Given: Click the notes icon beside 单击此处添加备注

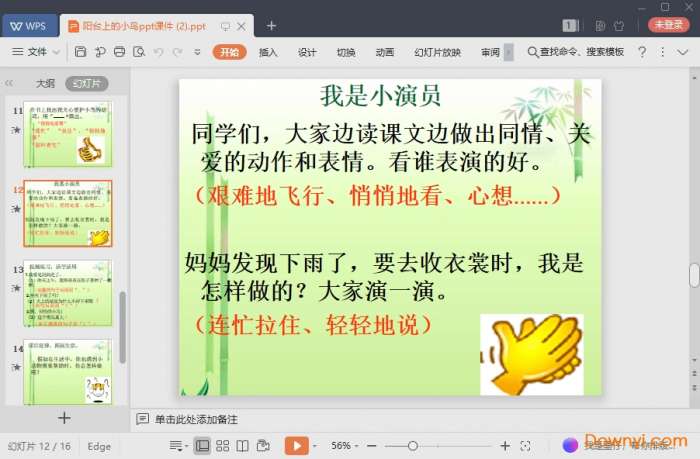Looking at the screenshot, I should pyautogui.click(x=142, y=419).
